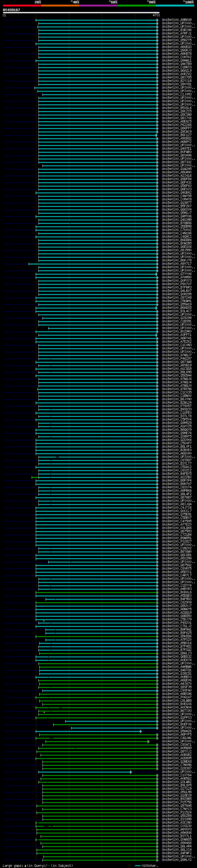The width and height of the screenshot is (197, 868).
Task: Select the UniRef100_C6TDD7 label
Action: pyautogui.click(x=177, y=460)
